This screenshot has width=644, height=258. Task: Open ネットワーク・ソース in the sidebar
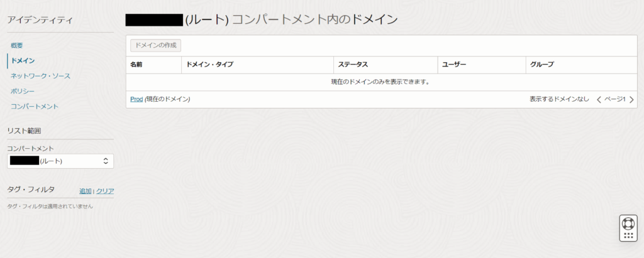coord(40,76)
